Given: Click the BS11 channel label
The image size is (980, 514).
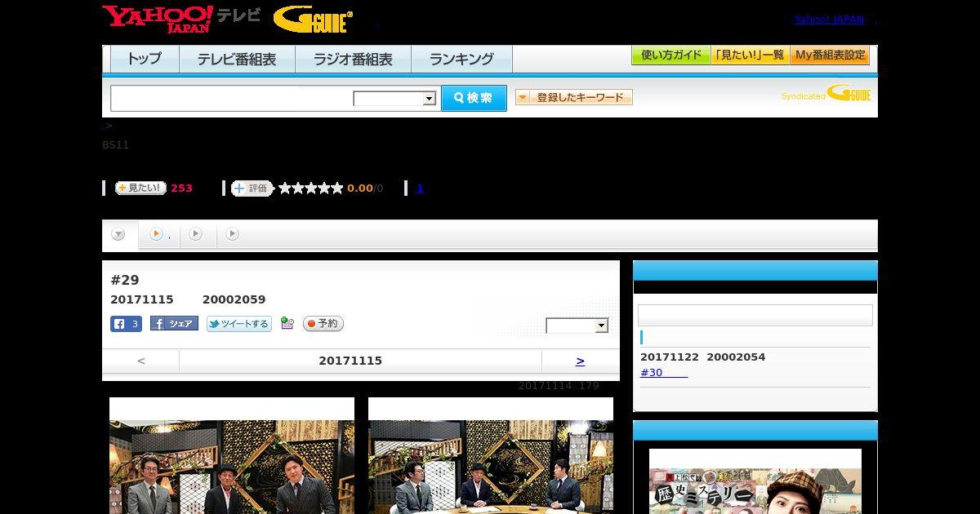Looking at the screenshot, I should [x=115, y=145].
